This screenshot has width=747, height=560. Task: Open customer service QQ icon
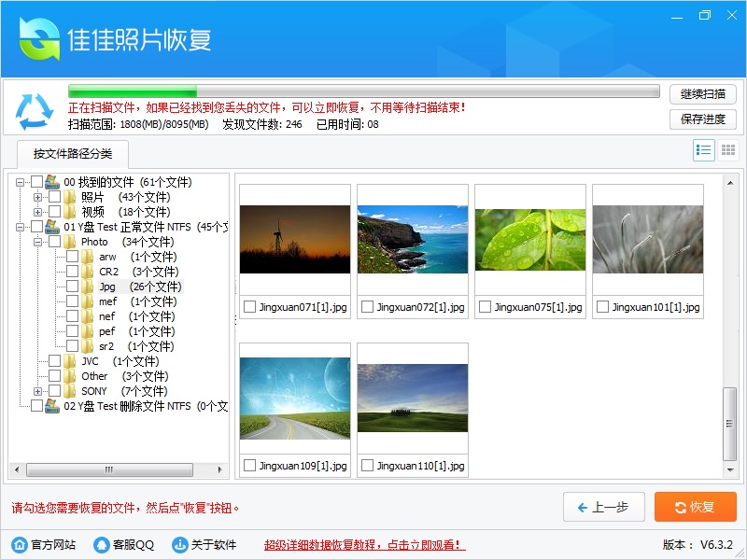[x=101, y=545]
